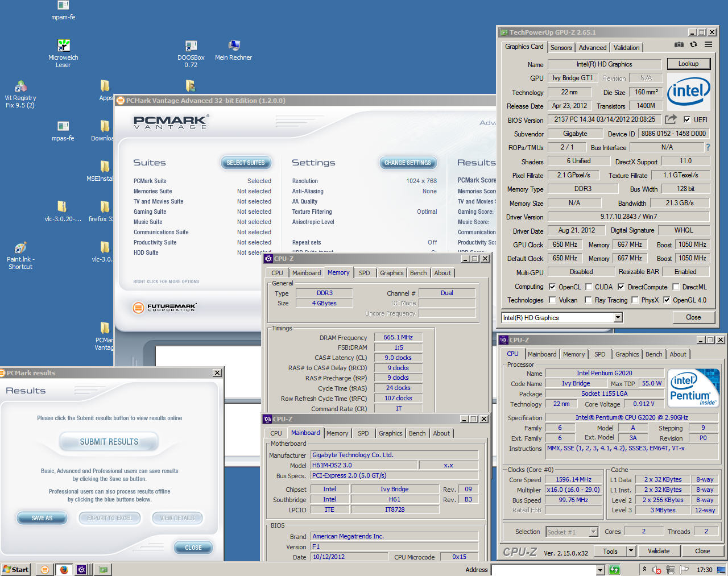Click the GPU-Z Lookup button
Screen dimensions: 728x576
click(688, 64)
